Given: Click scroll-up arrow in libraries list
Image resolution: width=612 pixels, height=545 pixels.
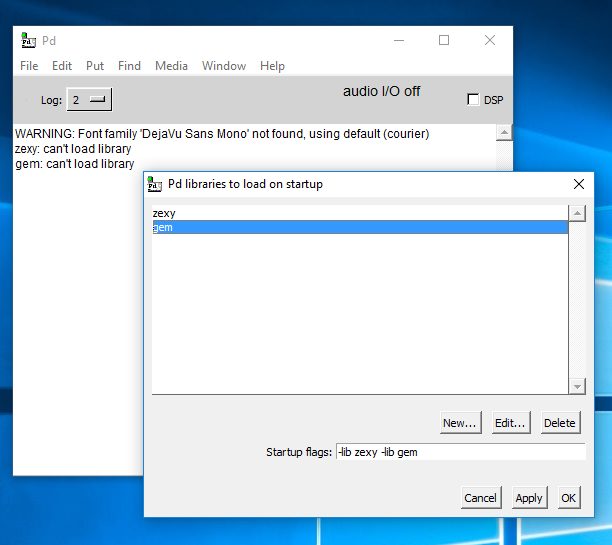Looking at the screenshot, I should tap(577, 213).
